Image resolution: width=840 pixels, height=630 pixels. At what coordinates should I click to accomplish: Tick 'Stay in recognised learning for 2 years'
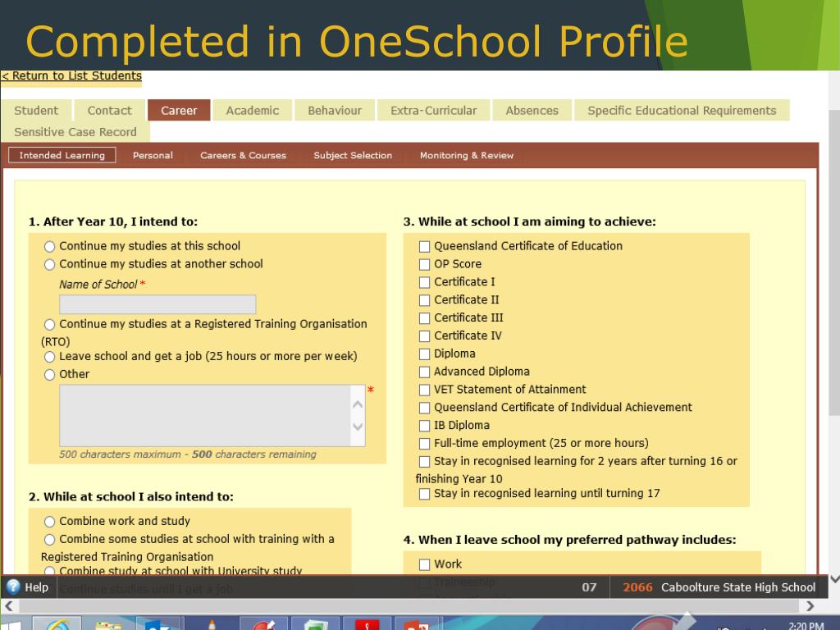(x=424, y=461)
